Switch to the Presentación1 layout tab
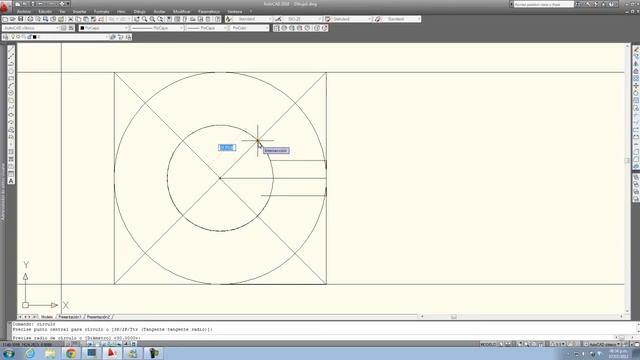The width and height of the screenshot is (640, 360). tap(69, 317)
